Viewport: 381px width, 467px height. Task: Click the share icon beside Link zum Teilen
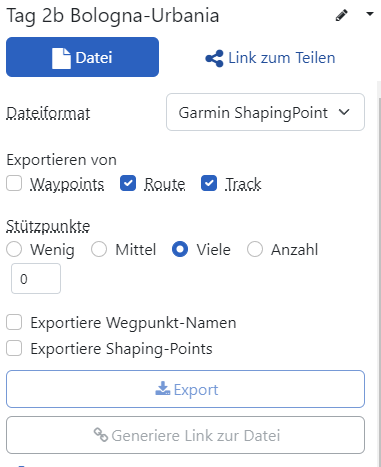coord(214,58)
